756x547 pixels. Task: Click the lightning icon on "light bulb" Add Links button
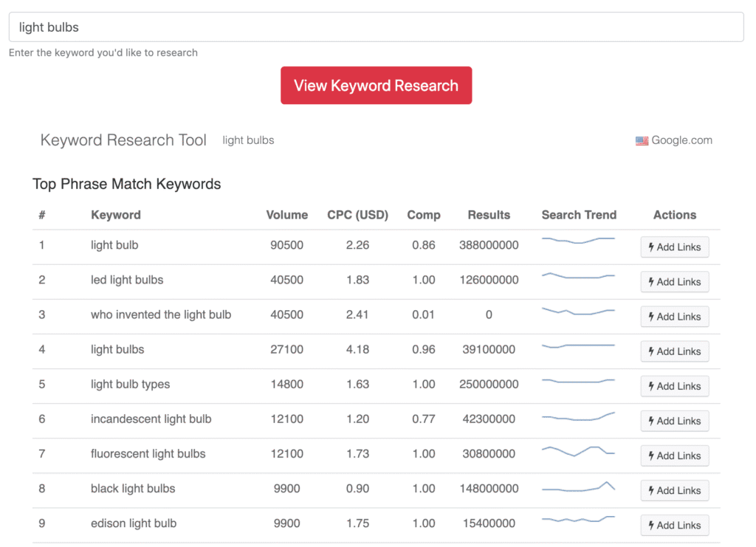click(653, 247)
